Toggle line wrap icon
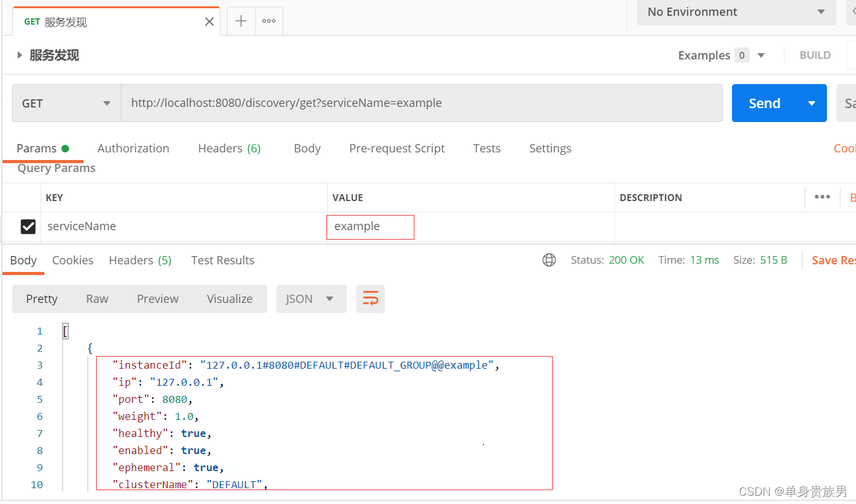 (x=371, y=299)
